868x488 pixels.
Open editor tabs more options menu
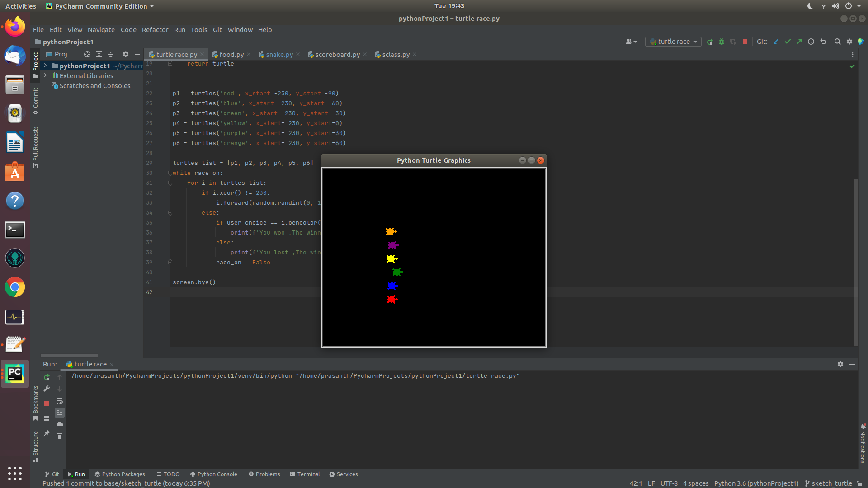pos(853,54)
